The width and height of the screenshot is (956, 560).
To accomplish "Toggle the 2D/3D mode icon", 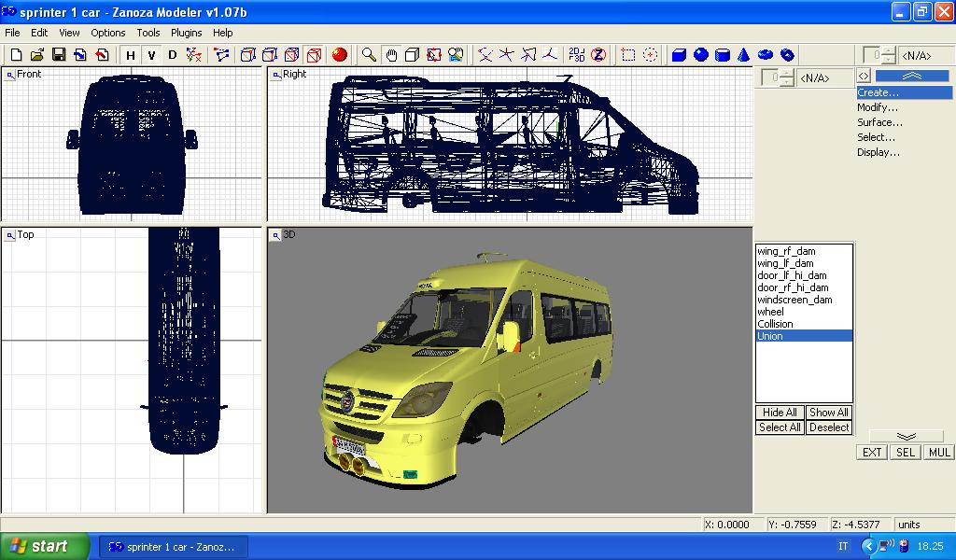I will click(x=576, y=55).
